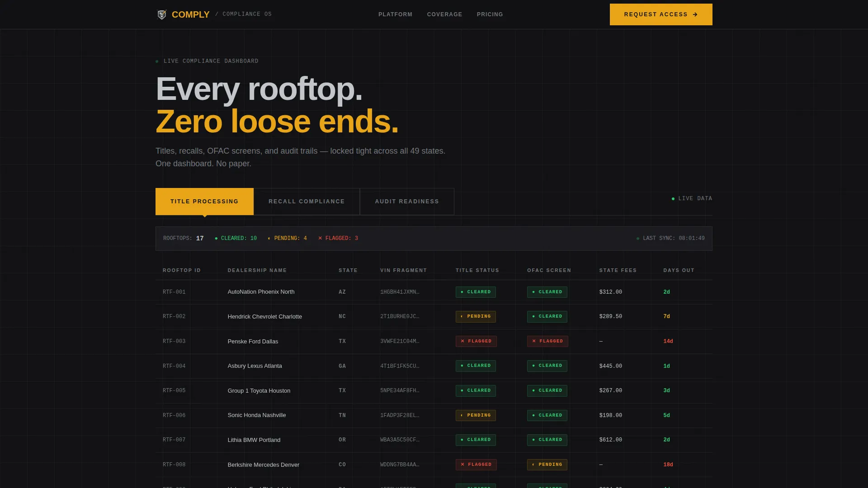Open the Pricing nav item
The image size is (868, 488).
[490, 14]
